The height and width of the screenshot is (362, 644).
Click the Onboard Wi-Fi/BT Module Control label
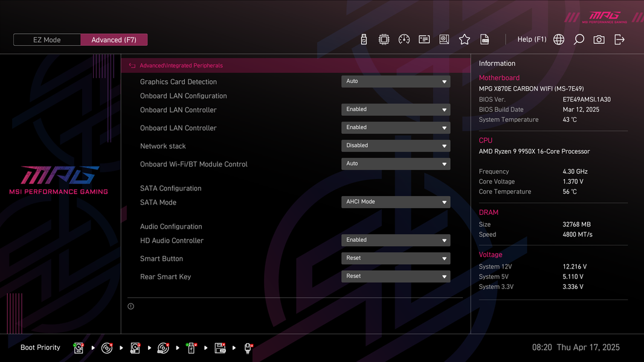tap(193, 164)
